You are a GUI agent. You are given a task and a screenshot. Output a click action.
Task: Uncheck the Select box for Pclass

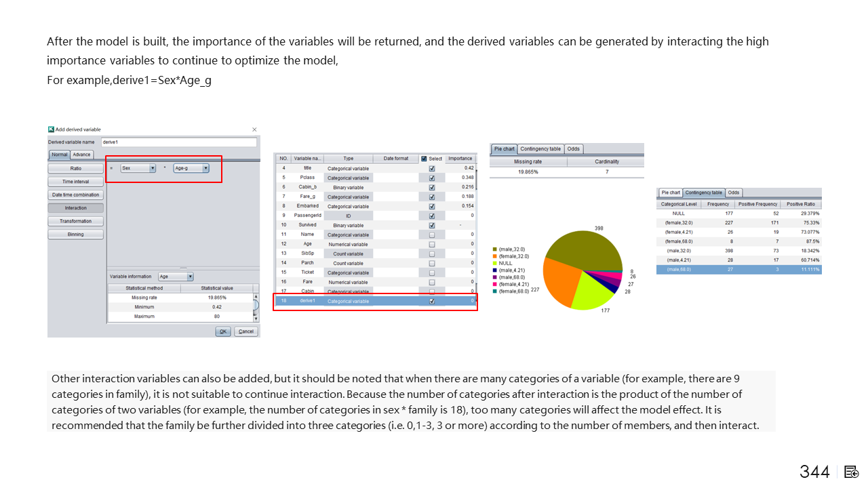click(432, 178)
